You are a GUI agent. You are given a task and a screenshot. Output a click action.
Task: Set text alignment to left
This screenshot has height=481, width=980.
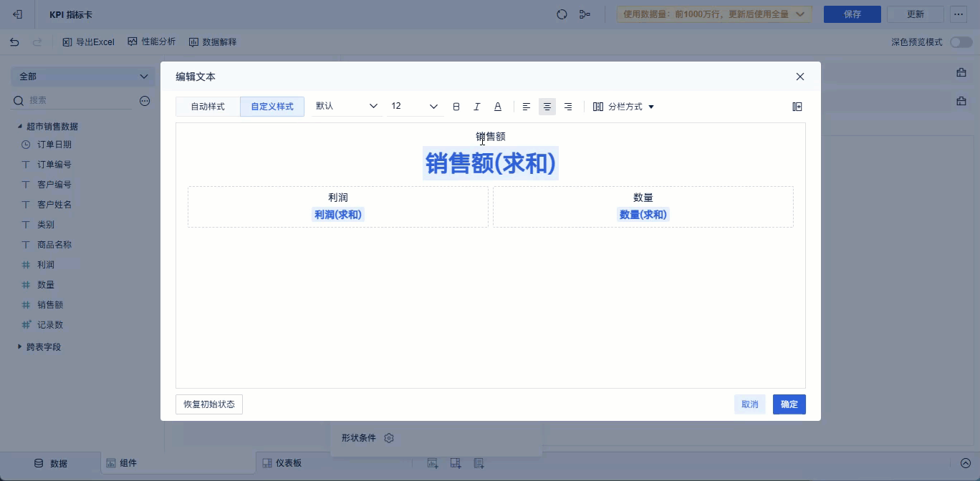(x=527, y=106)
